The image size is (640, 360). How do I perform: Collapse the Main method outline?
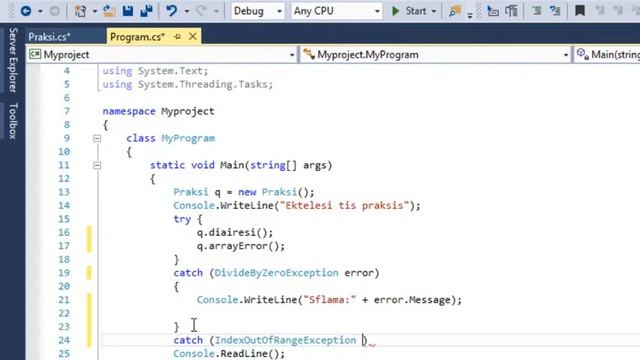click(x=97, y=165)
